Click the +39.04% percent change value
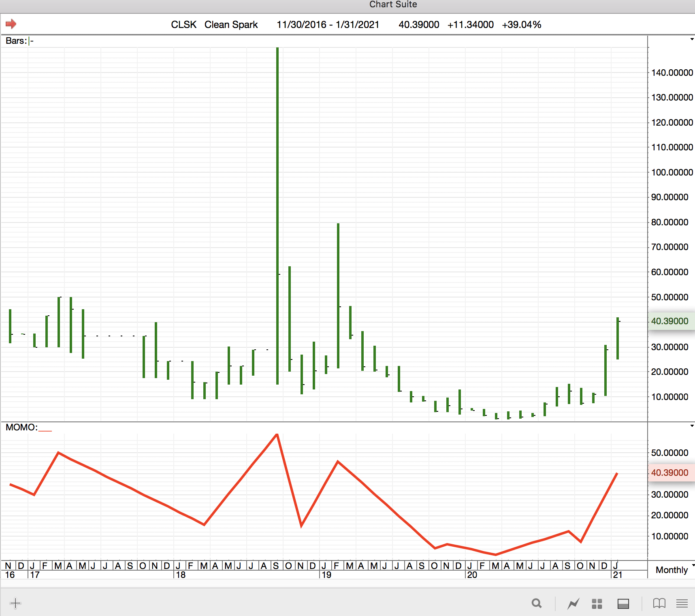 point(522,25)
